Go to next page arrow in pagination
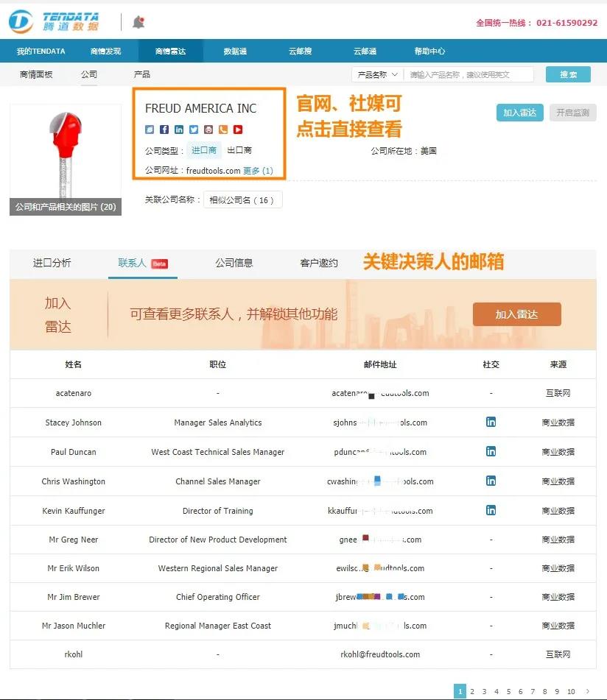Image resolution: width=607 pixels, height=700 pixels. 588,691
